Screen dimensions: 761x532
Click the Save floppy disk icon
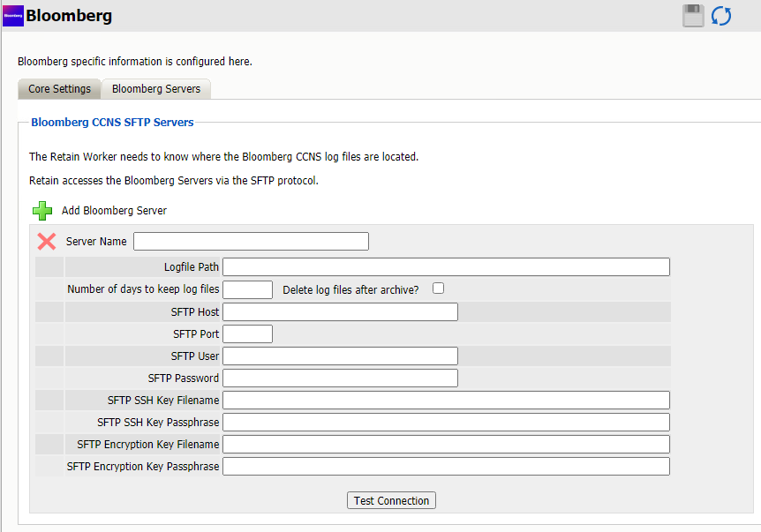pos(693,16)
